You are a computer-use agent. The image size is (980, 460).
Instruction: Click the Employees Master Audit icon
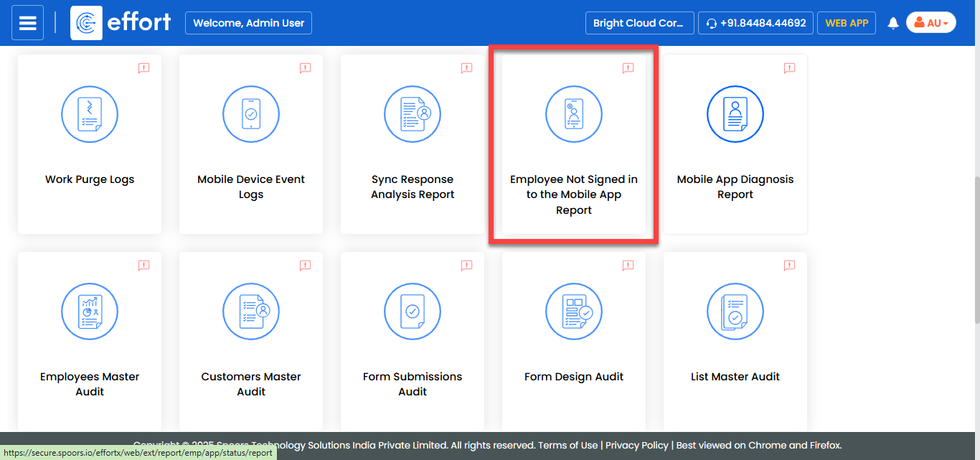tap(90, 311)
